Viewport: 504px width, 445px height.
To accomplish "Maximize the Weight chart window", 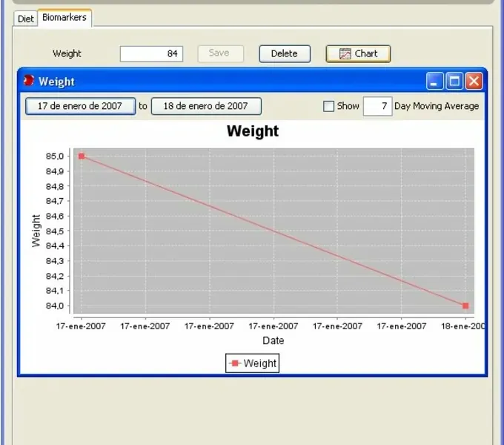I will pos(454,81).
